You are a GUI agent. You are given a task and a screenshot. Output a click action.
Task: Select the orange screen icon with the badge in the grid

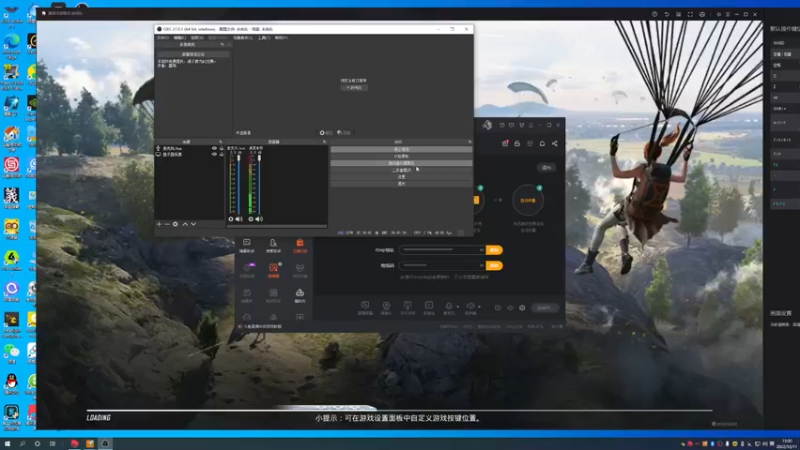coord(274,267)
